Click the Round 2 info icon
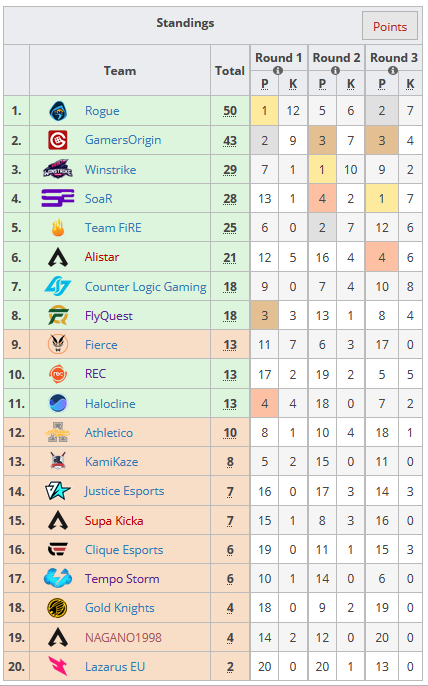Screen dimensions: 428x686 336,70
